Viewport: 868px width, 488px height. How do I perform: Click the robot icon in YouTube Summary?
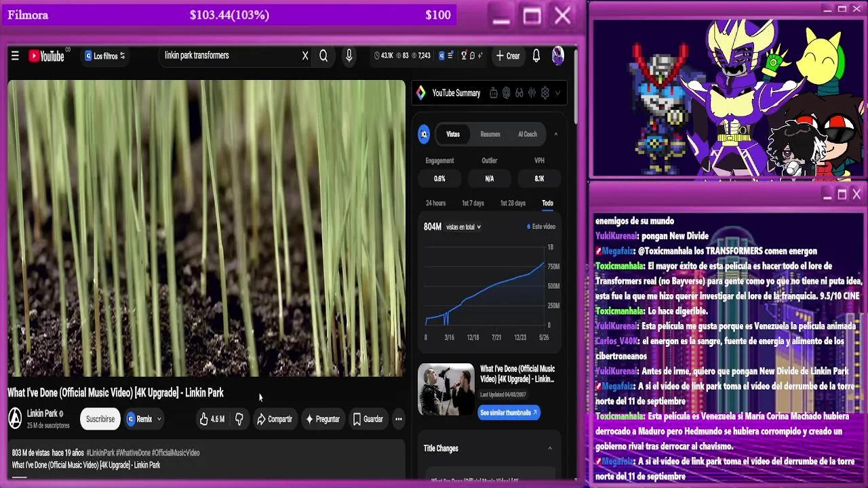(494, 93)
